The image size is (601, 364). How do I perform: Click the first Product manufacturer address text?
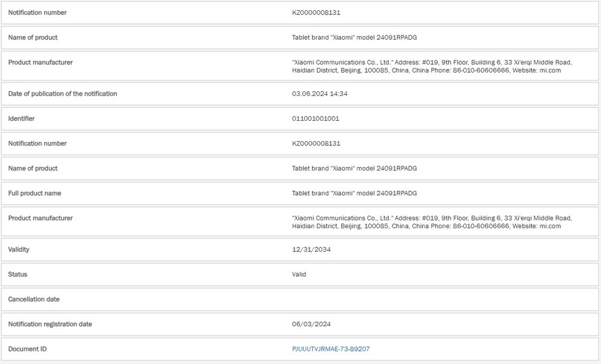coord(432,66)
